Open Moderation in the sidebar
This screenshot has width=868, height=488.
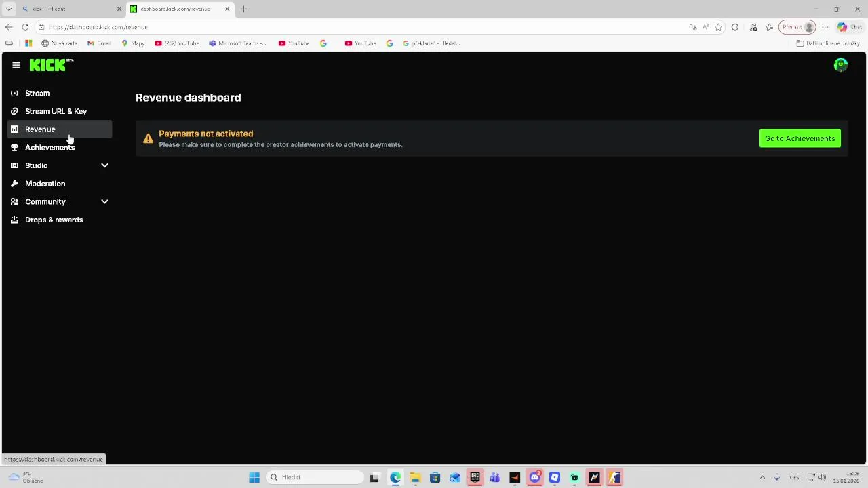coord(60,184)
